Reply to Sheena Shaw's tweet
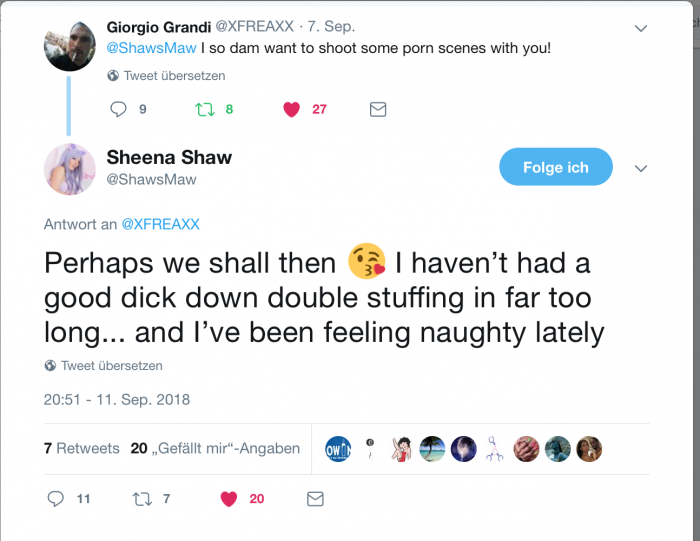Viewport: 700px width, 541px height. point(56,498)
